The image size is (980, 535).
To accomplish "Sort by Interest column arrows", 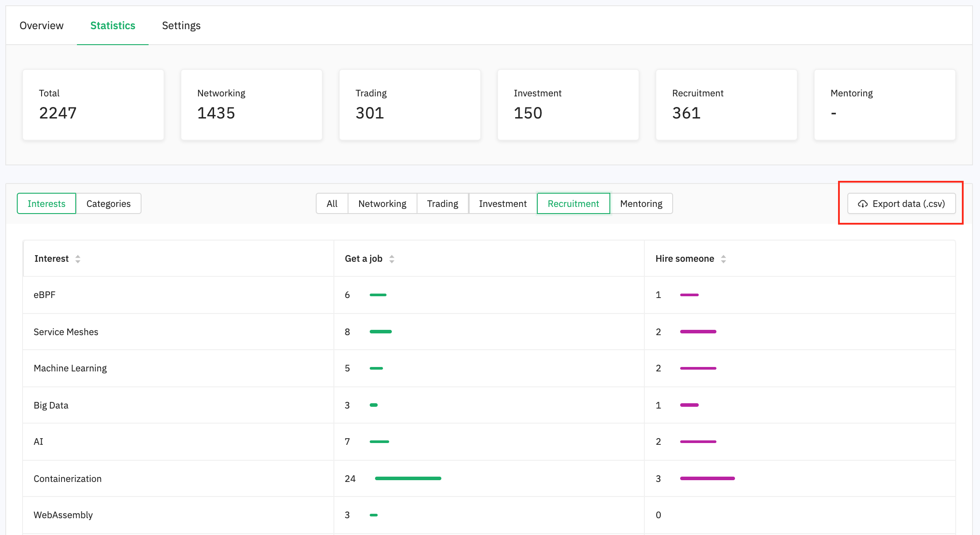I will point(78,259).
